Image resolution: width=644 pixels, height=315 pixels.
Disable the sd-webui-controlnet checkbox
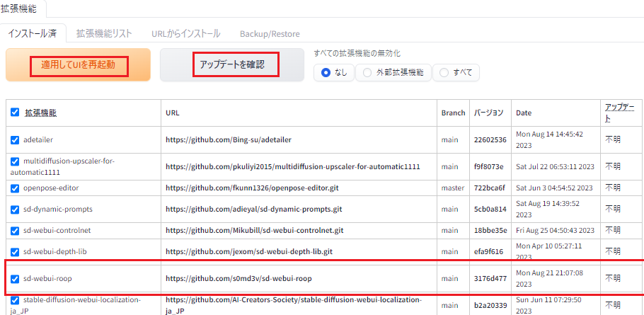[15, 231]
